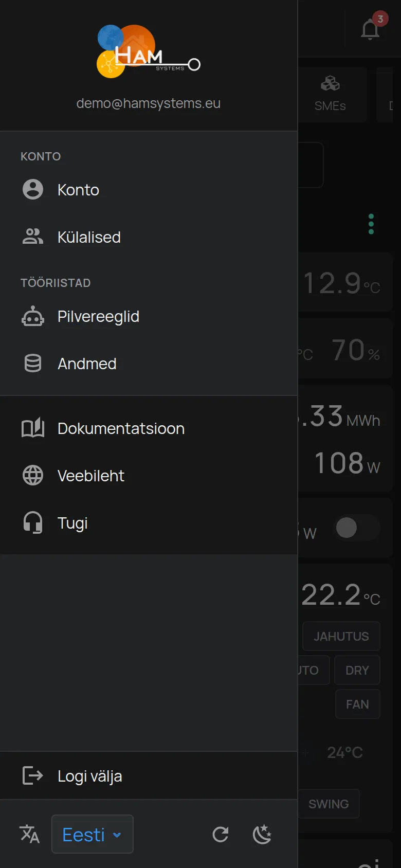Click the Tugi headset icon
The width and height of the screenshot is (401, 868).
[33, 523]
